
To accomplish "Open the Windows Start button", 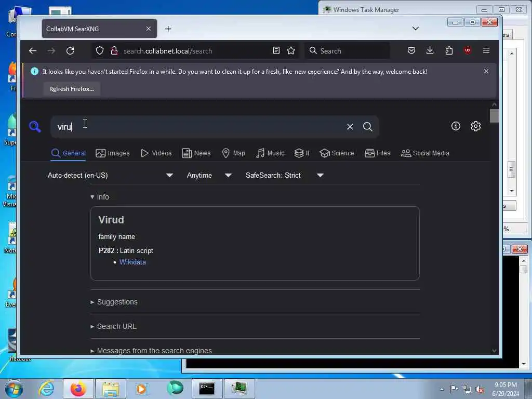I will (14, 389).
